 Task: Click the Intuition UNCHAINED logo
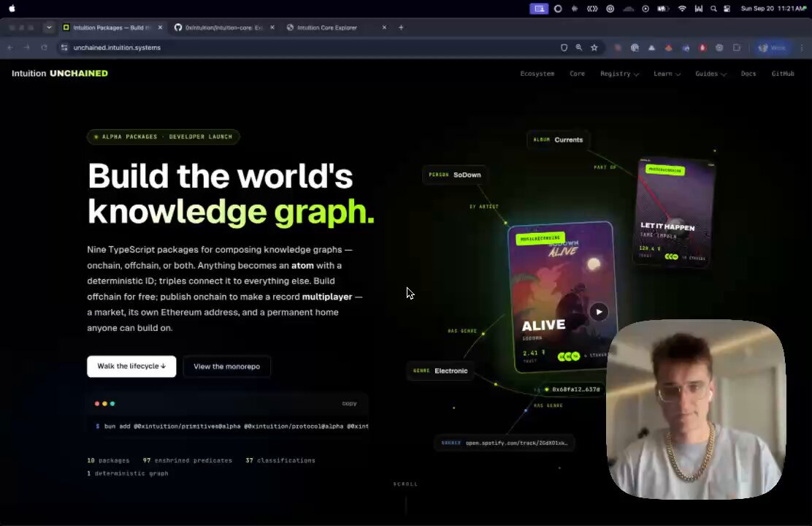point(60,73)
